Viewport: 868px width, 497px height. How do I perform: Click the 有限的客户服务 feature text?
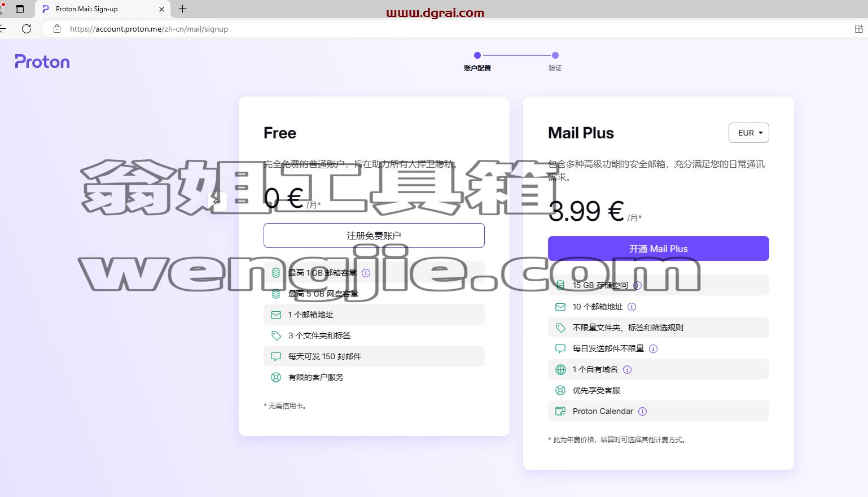[x=316, y=377]
